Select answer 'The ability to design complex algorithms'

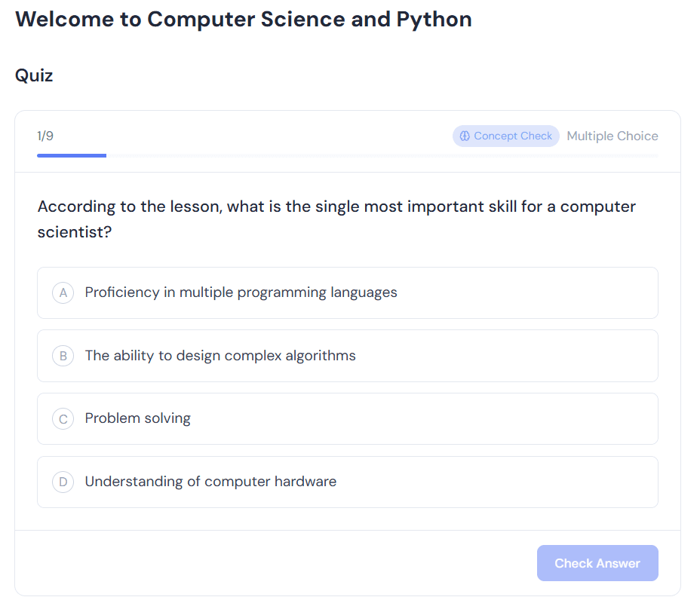click(347, 356)
